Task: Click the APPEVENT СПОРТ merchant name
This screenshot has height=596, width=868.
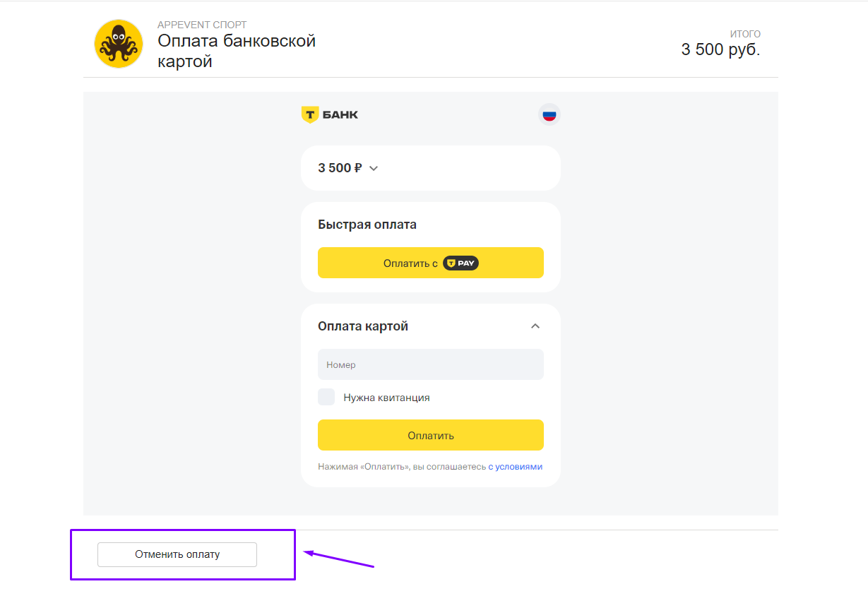Action: point(202,25)
